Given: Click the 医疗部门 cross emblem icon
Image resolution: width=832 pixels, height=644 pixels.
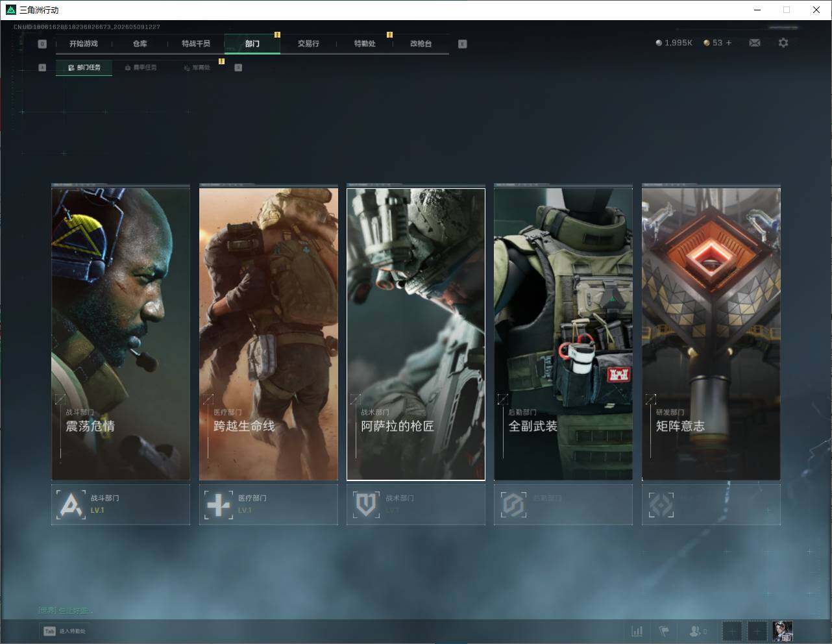Looking at the screenshot, I should tap(219, 504).
